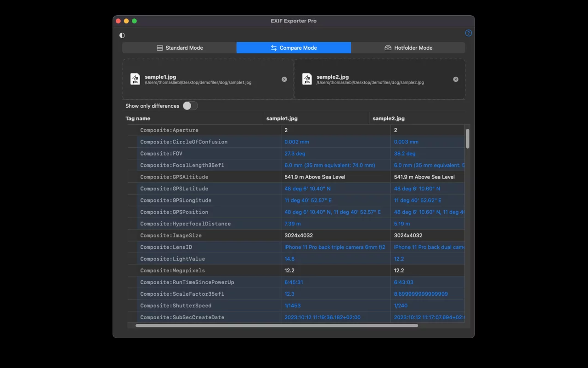Click the sample1.jpg column header
This screenshot has width=588, height=368.
click(282, 119)
